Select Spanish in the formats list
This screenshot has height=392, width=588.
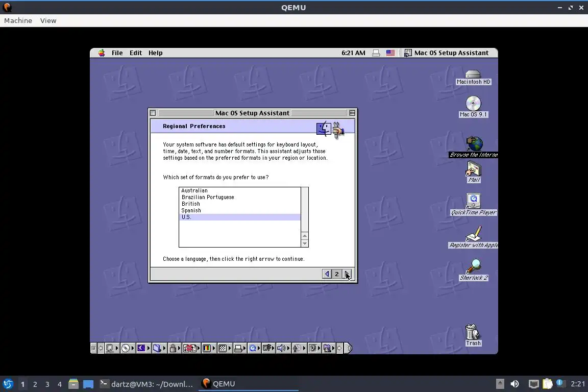239,211
